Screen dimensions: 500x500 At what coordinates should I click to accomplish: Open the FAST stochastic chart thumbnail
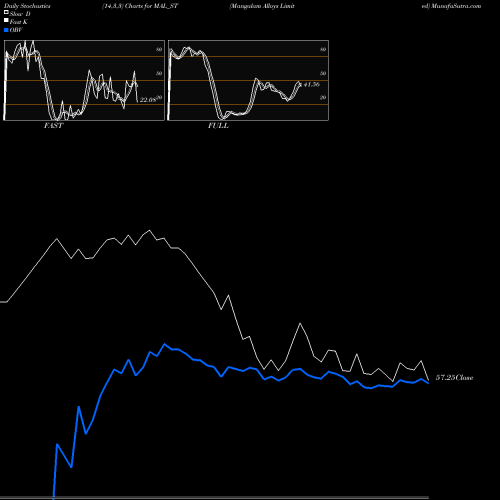click(84, 80)
